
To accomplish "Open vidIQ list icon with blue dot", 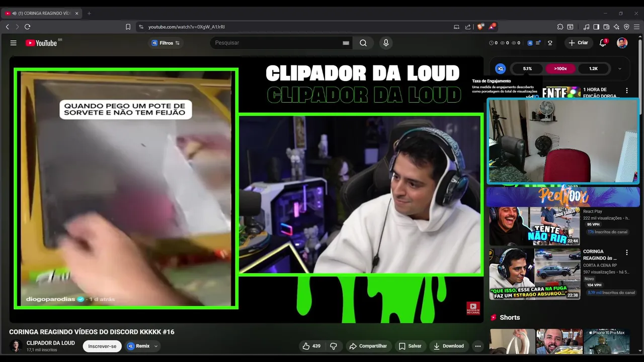I will [538, 43].
